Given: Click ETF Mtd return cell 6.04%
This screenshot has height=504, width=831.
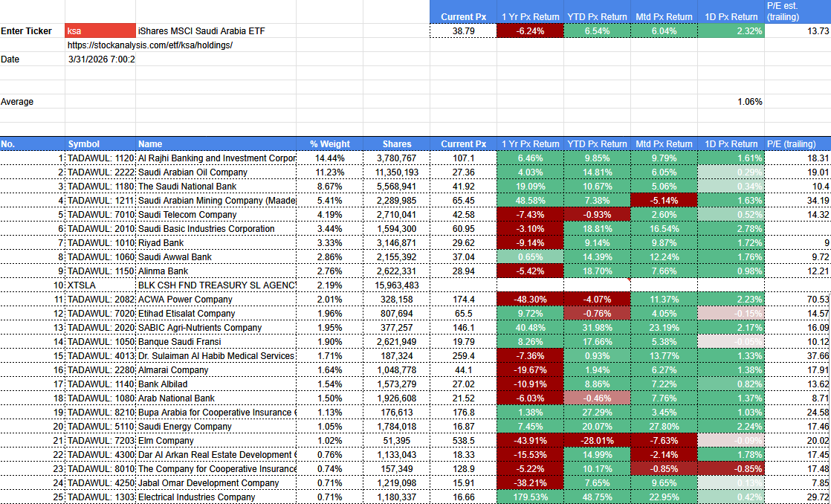Looking at the screenshot, I should pos(664,30).
